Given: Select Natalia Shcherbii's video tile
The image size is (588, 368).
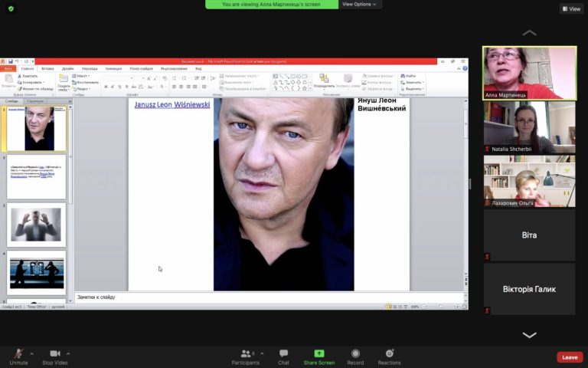Looking at the screenshot, I should click(x=529, y=127).
